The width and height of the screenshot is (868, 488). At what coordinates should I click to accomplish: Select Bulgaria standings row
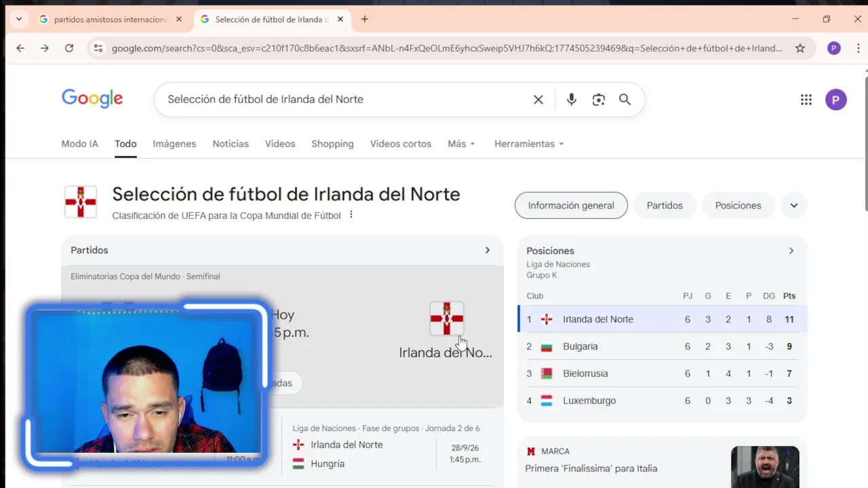click(x=663, y=346)
